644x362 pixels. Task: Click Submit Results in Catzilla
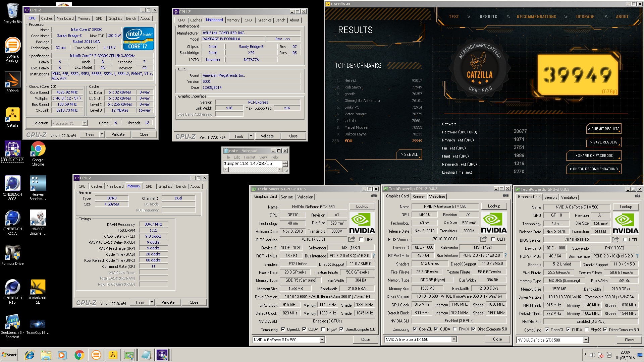604,129
